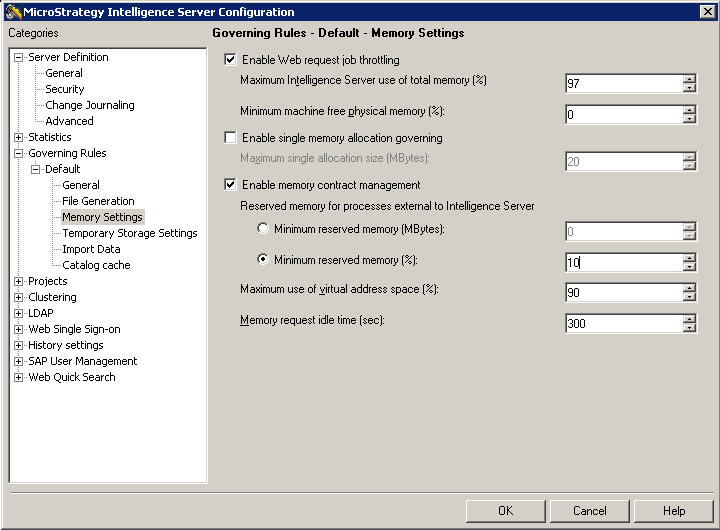Select the Import Data category
This screenshot has height=530, width=720.
[91, 249]
